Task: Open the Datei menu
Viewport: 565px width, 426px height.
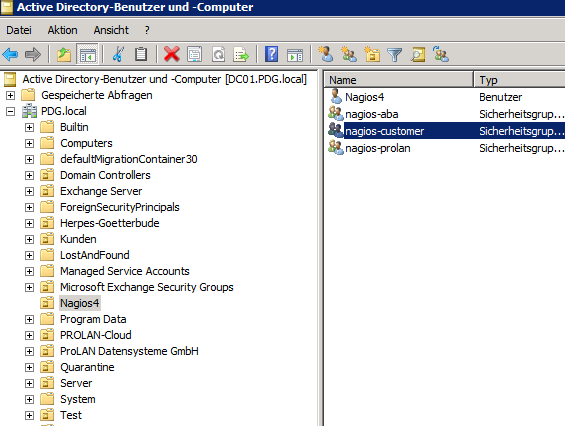Action: tap(19, 30)
